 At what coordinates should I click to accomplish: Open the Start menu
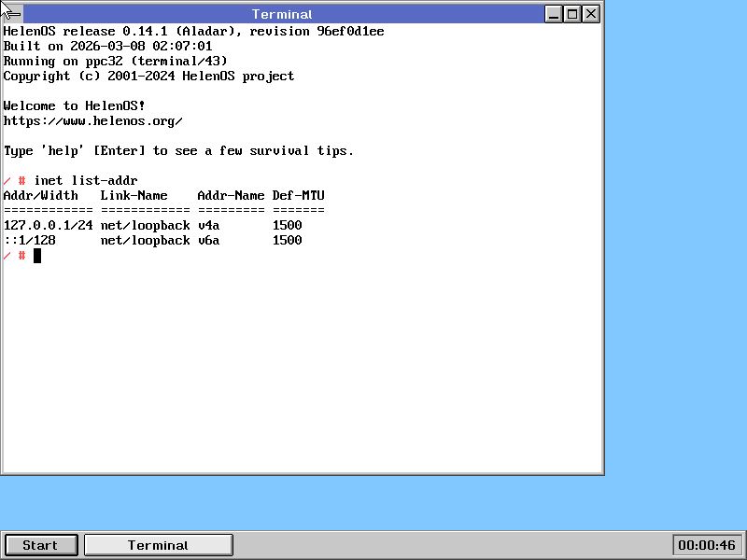(40, 545)
